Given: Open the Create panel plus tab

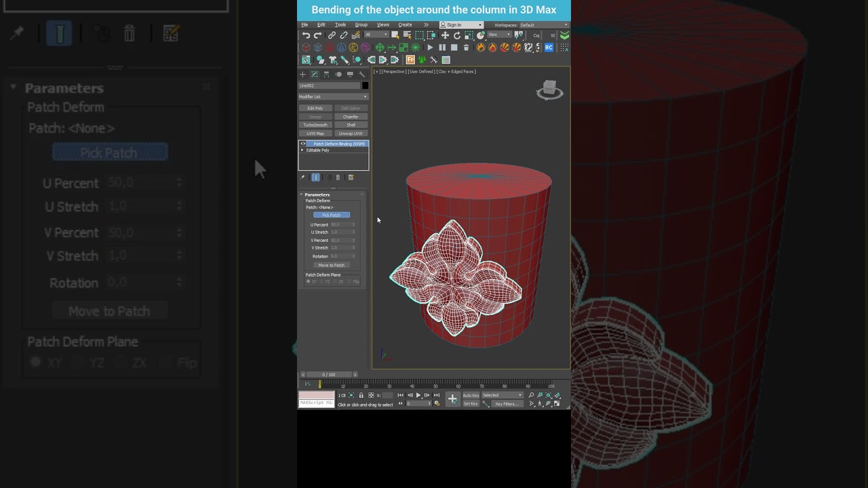Looking at the screenshot, I should [x=302, y=75].
